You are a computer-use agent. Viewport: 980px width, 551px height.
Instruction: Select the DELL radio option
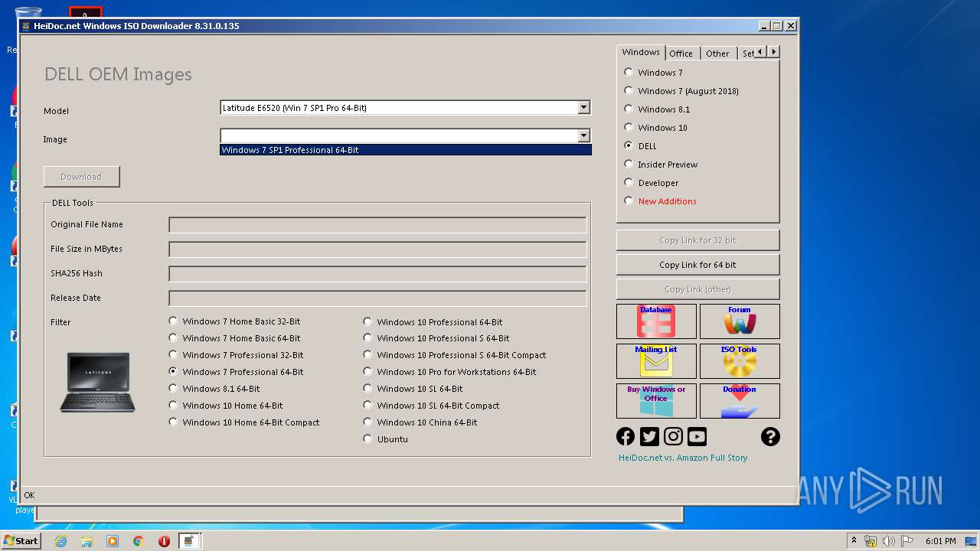pos(641,146)
